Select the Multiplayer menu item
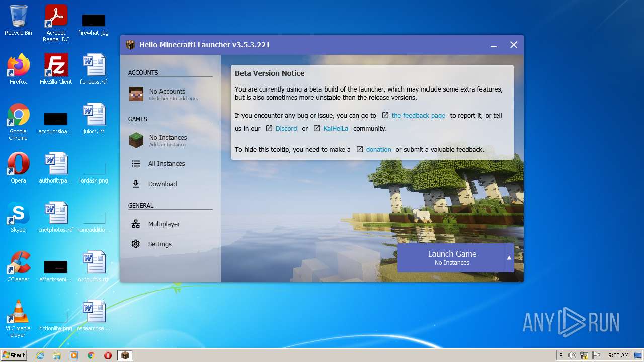 [x=171, y=224]
